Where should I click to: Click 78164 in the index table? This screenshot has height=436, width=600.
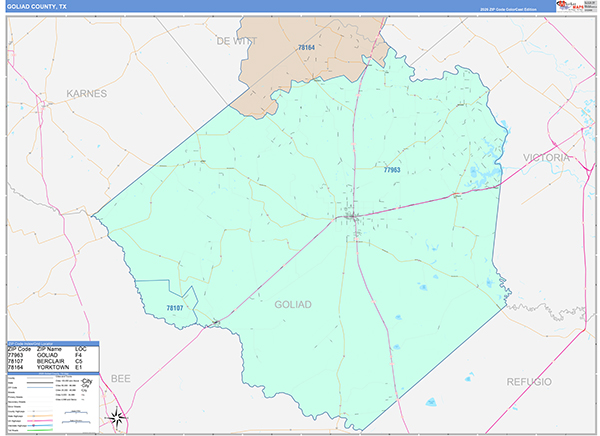pos(15,367)
